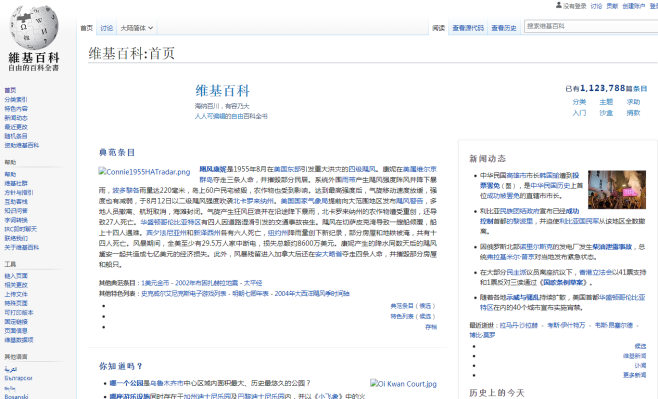Open the 人人可编辑的自由百科全书 link
This screenshot has height=399, width=658.
pos(231,116)
